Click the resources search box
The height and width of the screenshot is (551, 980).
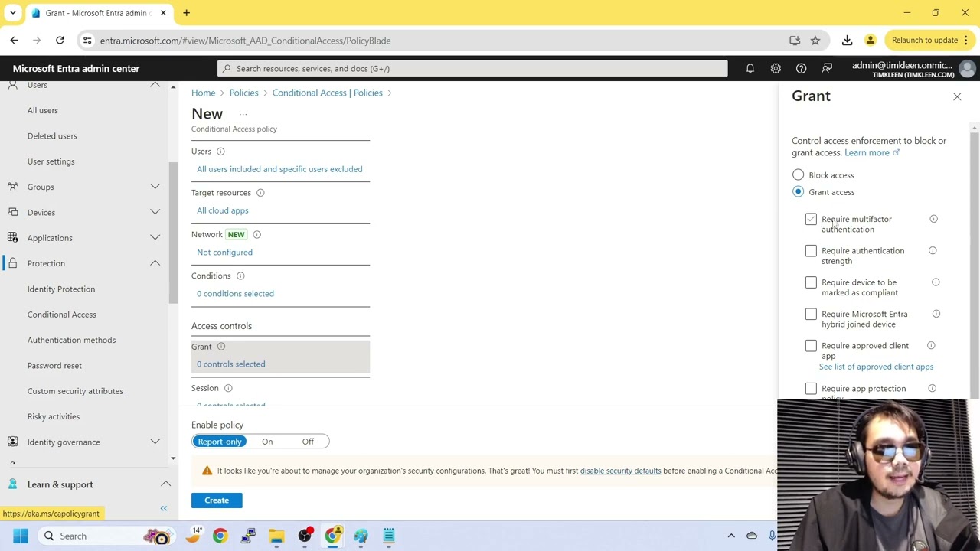tap(472, 69)
